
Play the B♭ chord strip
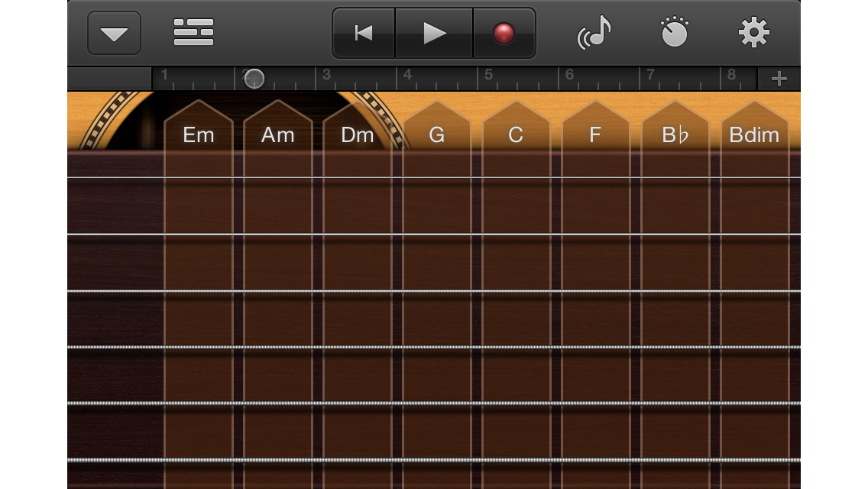(x=675, y=293)
